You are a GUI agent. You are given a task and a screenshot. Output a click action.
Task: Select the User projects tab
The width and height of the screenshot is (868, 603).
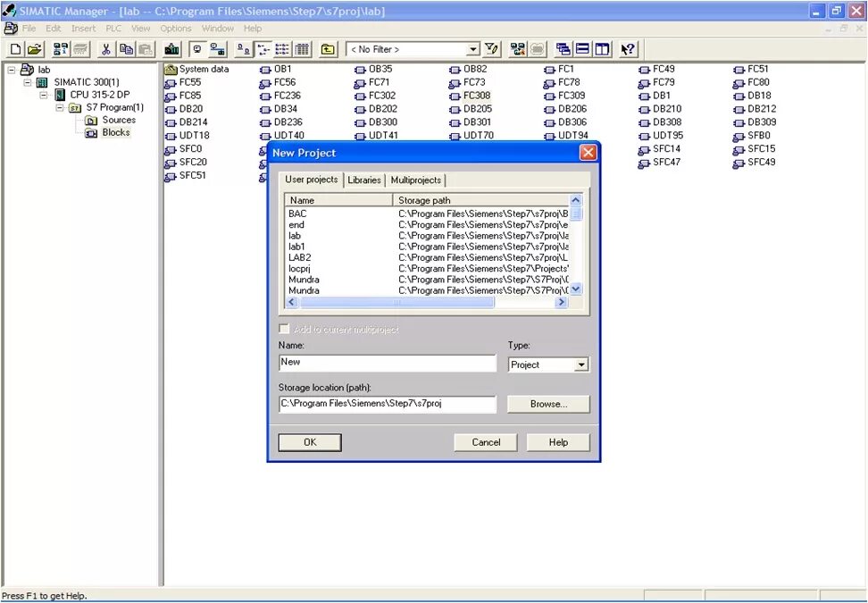[x=311, y=180]
